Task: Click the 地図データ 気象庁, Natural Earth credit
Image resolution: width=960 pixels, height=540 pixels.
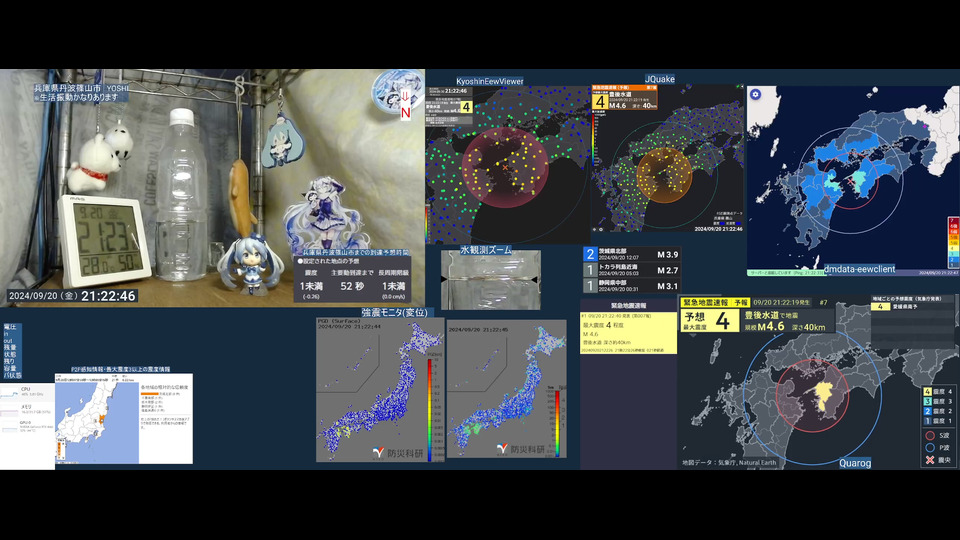Action: [730, 463]
